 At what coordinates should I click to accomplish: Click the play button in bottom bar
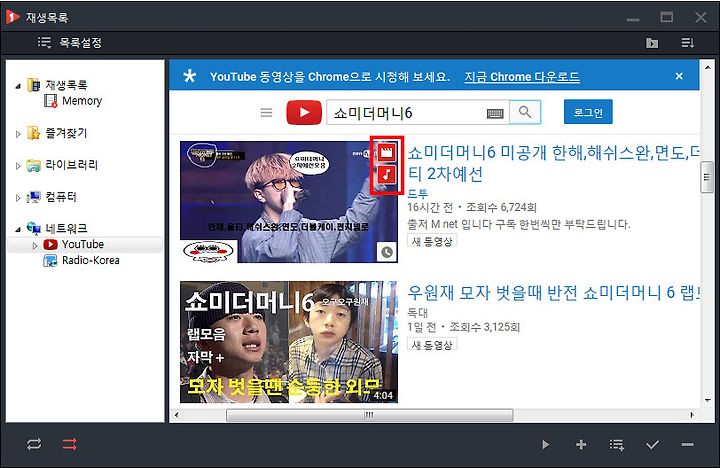pos(545,445)
